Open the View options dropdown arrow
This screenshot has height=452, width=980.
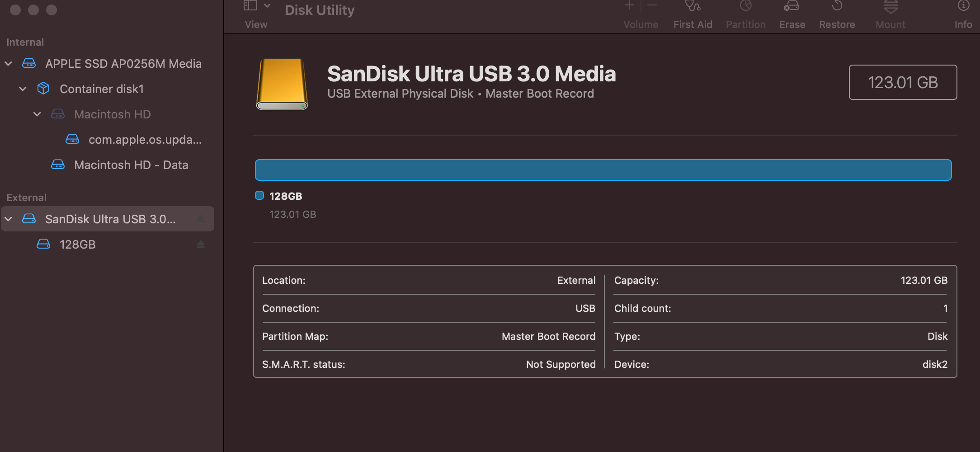(267, 6)
